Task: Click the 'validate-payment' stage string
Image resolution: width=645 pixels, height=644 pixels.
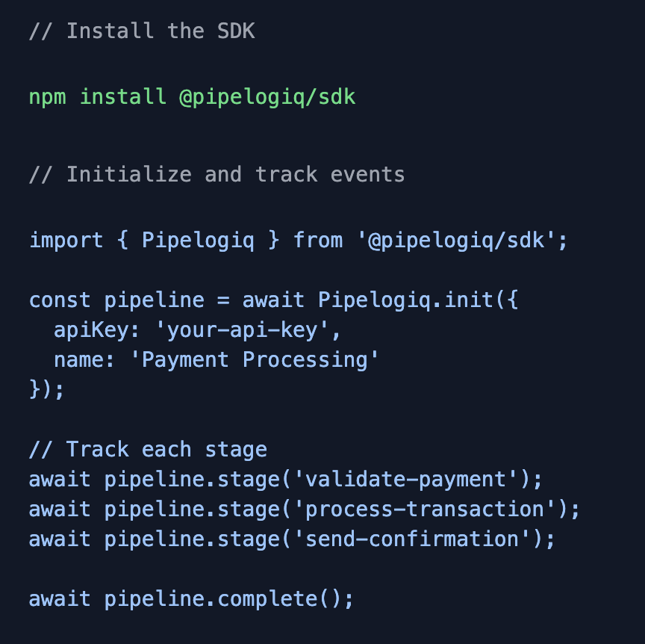Action: (405, 480)
